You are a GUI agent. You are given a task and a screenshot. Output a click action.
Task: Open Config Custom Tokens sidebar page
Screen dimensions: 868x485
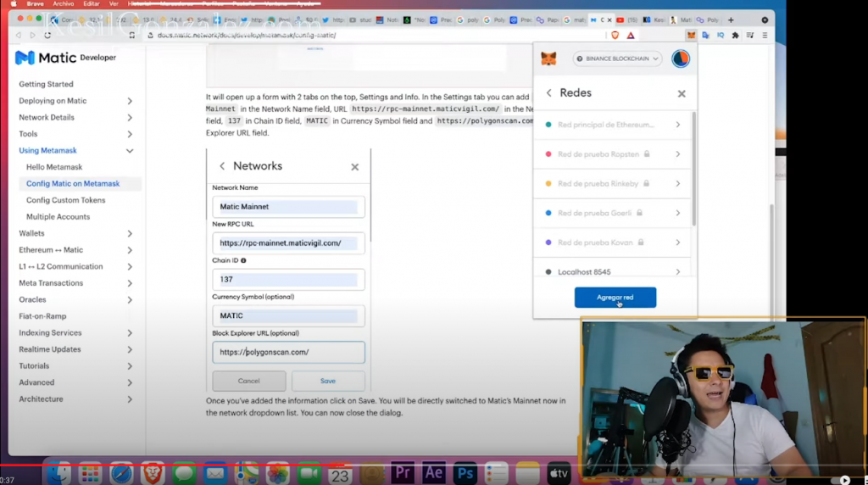(x=66, y=200)
